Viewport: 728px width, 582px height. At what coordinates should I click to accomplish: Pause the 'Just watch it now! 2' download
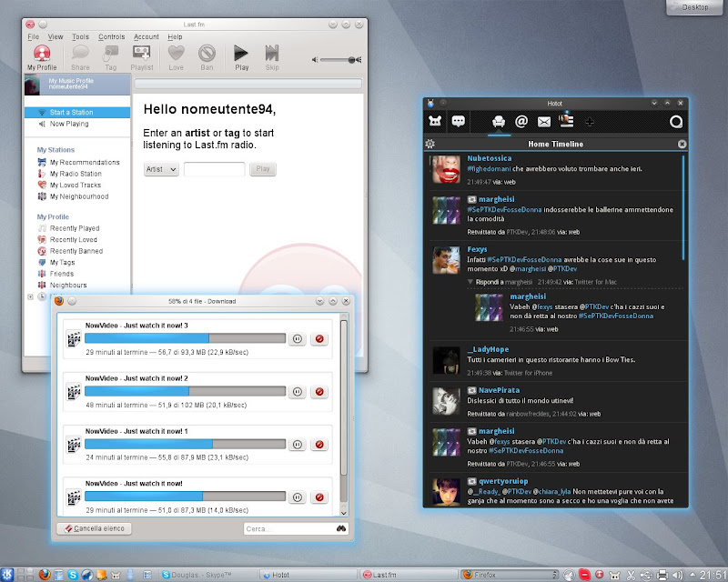(x=297, y=391)
